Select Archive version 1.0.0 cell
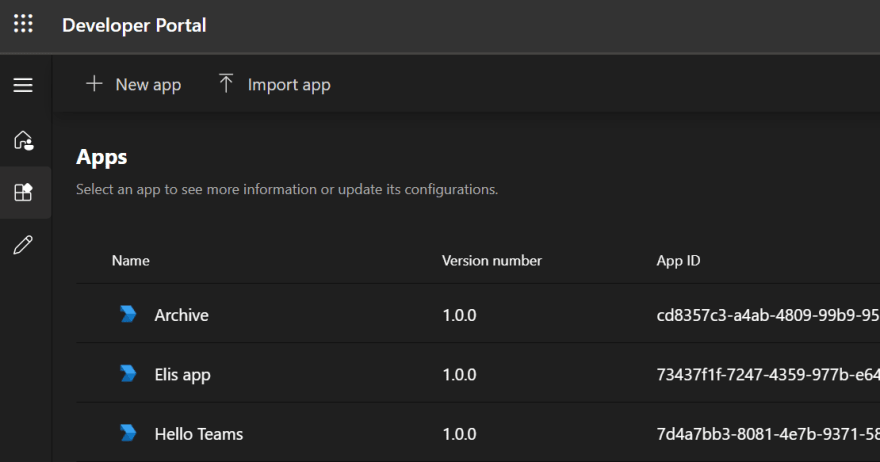This screenshot has width=880, height=462. pyautogui.click(x=459, y=315)
